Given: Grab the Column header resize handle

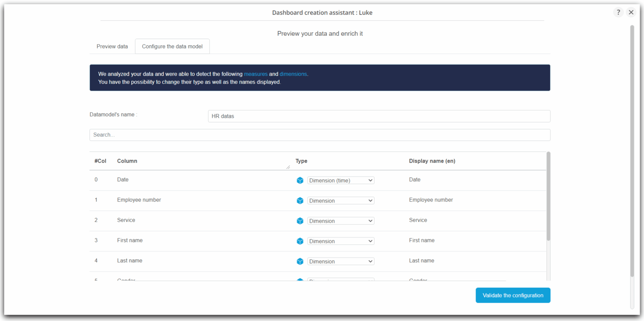Looking at the screenshot, I should point(288,167).
